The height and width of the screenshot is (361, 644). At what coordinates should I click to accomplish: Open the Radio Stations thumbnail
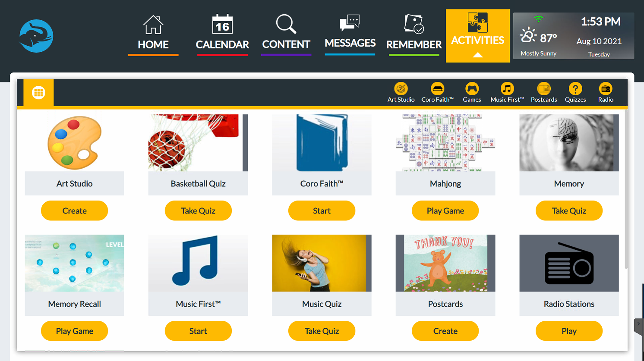(569, 263)
